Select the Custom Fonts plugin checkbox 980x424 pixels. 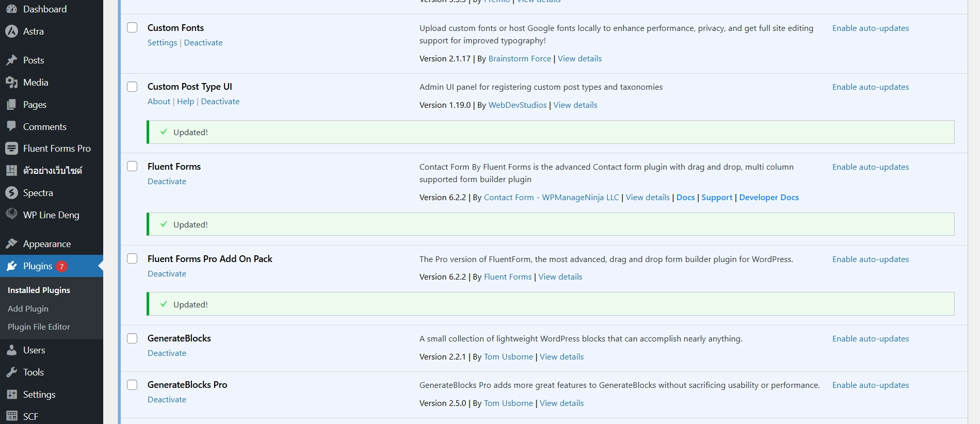132,27
